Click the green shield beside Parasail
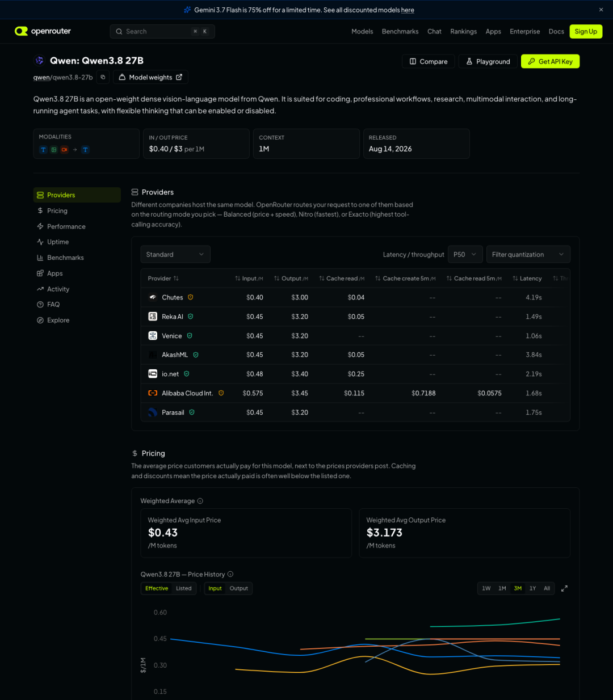 pos(192,412)
